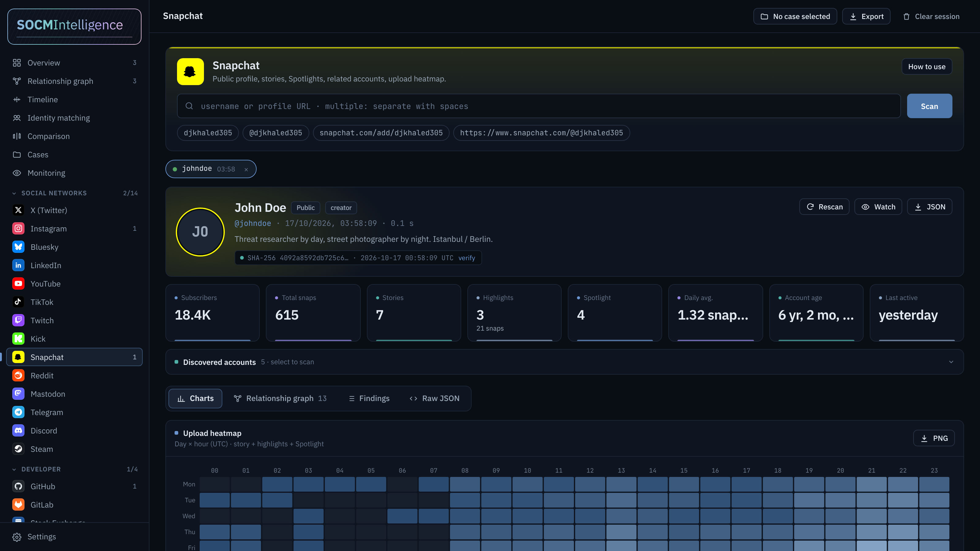Click the Wed 06 heatmap cell
The height and width of the screenshot is (551, 980).
(x=402, y=516)
